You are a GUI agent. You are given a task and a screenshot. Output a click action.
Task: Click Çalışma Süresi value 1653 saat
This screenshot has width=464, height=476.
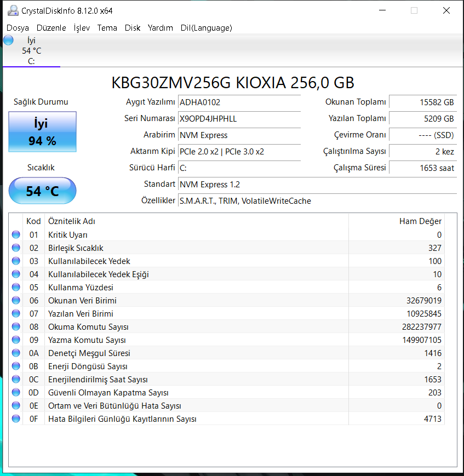point(423,168)
